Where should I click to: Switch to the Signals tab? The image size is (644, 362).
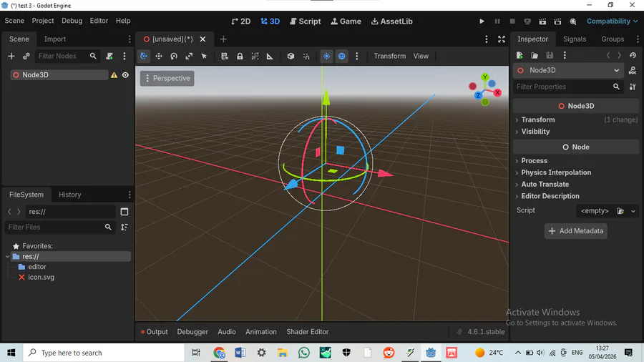pos(574,39)
